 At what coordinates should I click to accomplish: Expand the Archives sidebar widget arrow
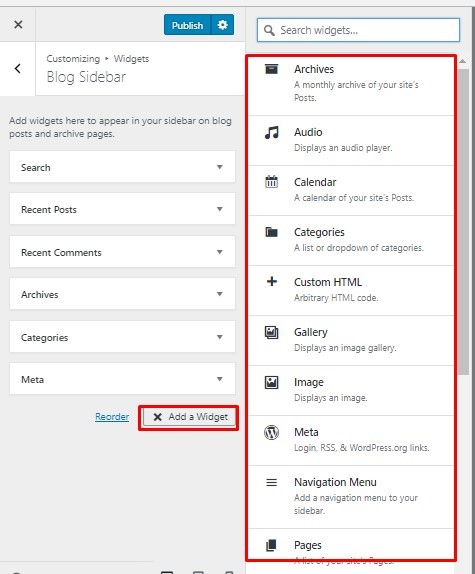click(220, 294)
